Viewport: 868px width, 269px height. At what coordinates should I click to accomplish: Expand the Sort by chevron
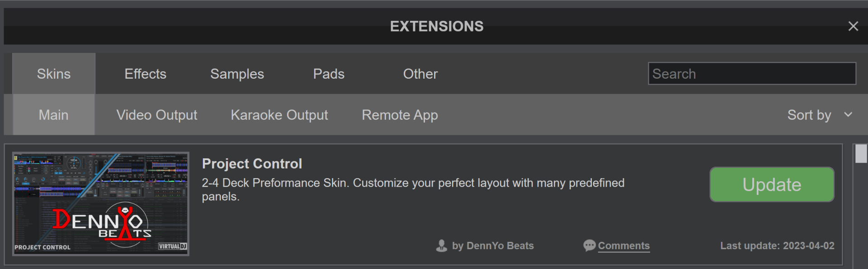coord(849,115)
